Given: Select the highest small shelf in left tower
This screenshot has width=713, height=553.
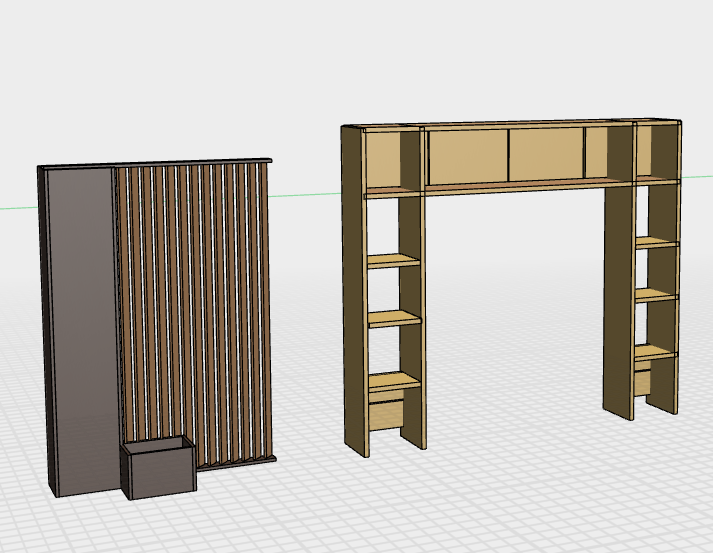Looking at the screenshot, I should click(x=393, y=261).
